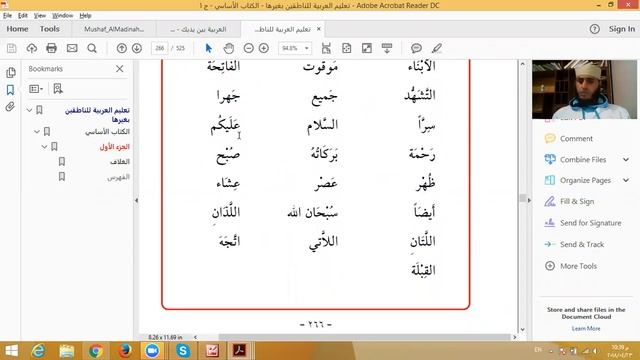Click the Save file icon
The width and height of the screenshot is (640, 360).
pos(11,48)
